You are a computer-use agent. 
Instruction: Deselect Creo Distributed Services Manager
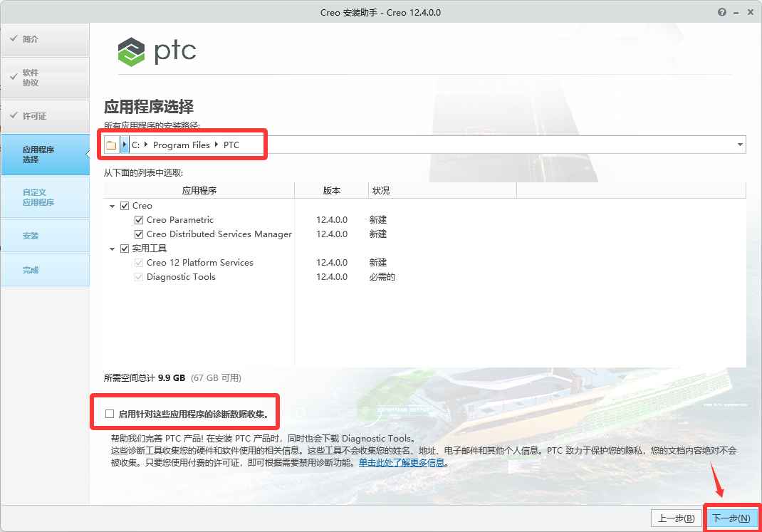tap(139, 234)
